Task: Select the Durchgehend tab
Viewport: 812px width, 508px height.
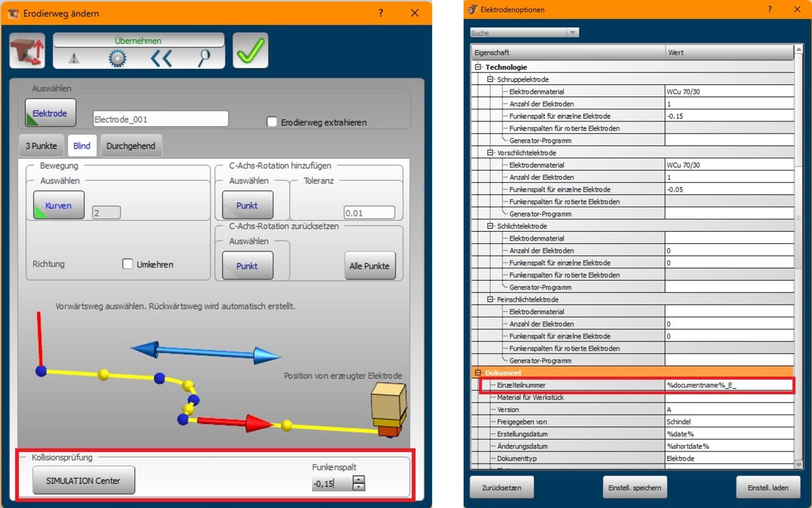Action: (x=131, y=145)
